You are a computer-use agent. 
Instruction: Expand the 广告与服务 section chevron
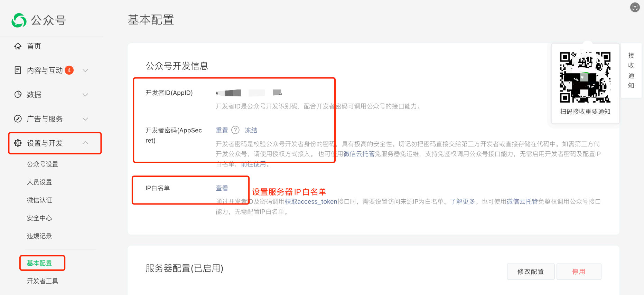pyautogui.click(x=85, y=119)
